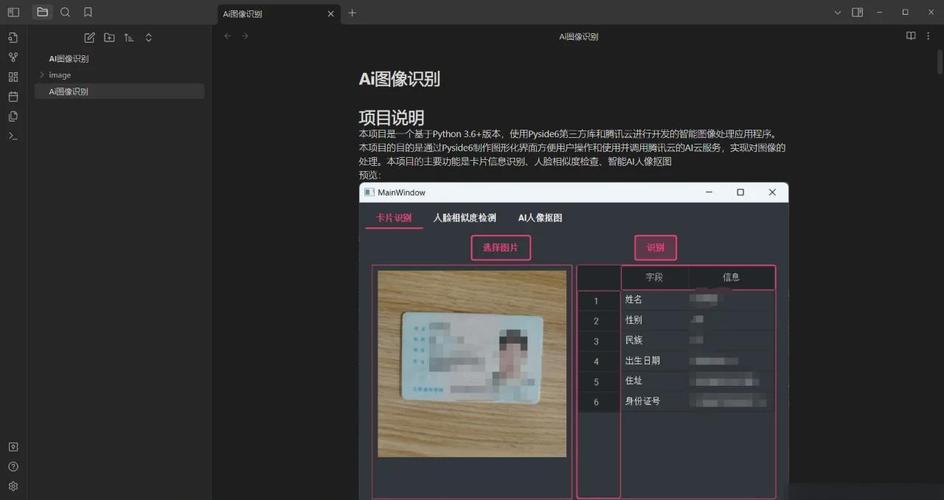Select 人脸相似度检测 tab in MainWindow preview
The width and height of the screenshot is (944, 500).
tap(465, 218)
